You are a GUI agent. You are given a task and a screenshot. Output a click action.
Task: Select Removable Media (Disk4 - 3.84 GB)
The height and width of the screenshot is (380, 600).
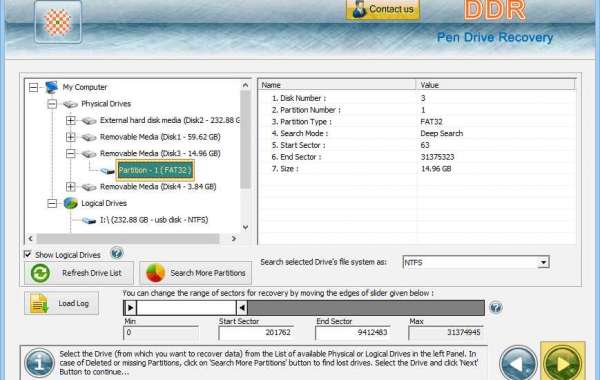click(158, 187)
